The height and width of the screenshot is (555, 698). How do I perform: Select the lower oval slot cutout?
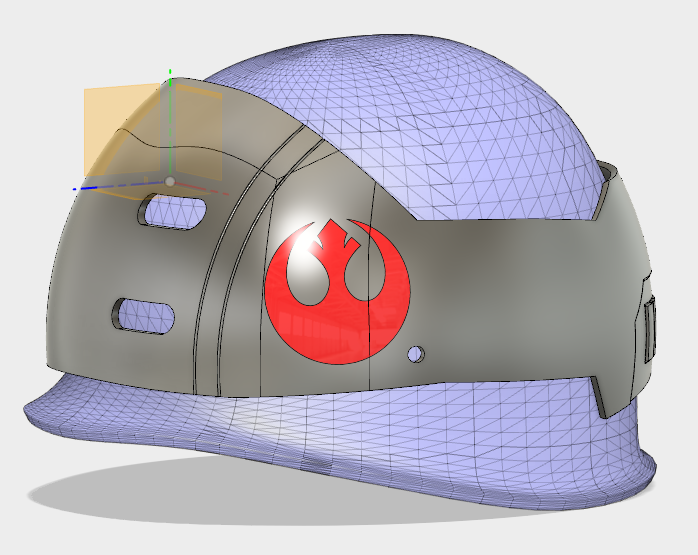(143, 316)
